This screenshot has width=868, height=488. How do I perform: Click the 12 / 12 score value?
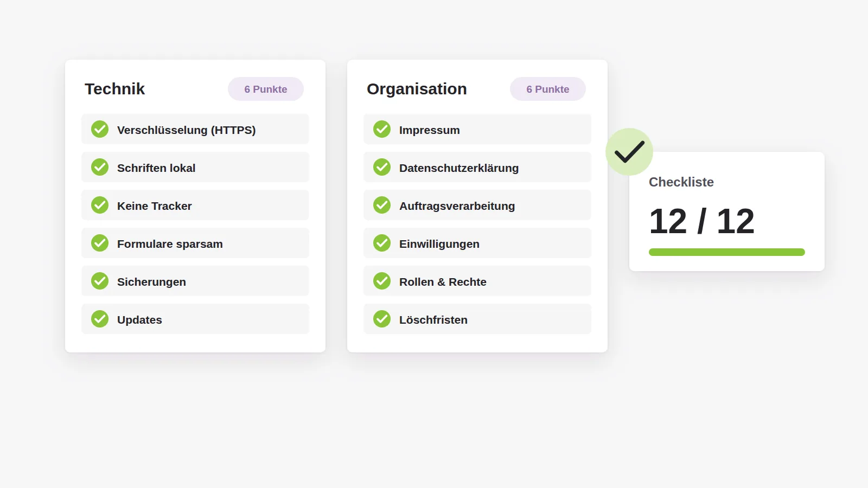click(x=701, y=221)
